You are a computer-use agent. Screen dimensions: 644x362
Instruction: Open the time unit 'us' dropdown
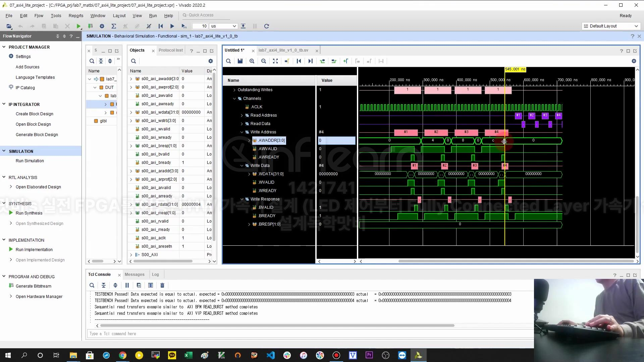(x=223, y=26)
